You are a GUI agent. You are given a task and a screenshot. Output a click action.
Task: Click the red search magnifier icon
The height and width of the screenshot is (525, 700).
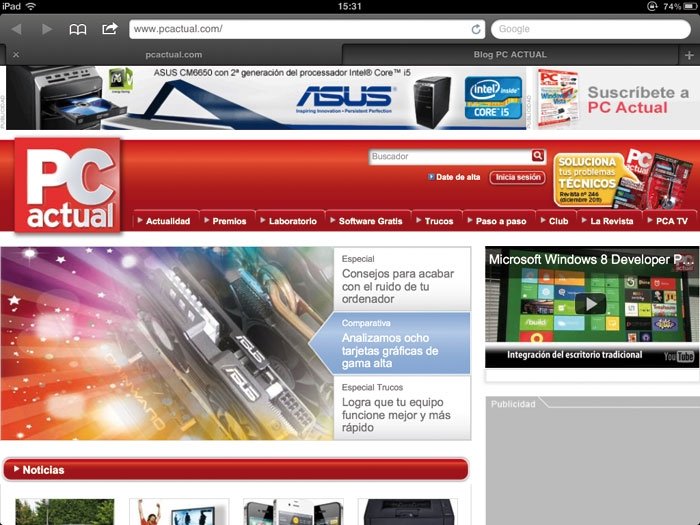click(538, 155)
